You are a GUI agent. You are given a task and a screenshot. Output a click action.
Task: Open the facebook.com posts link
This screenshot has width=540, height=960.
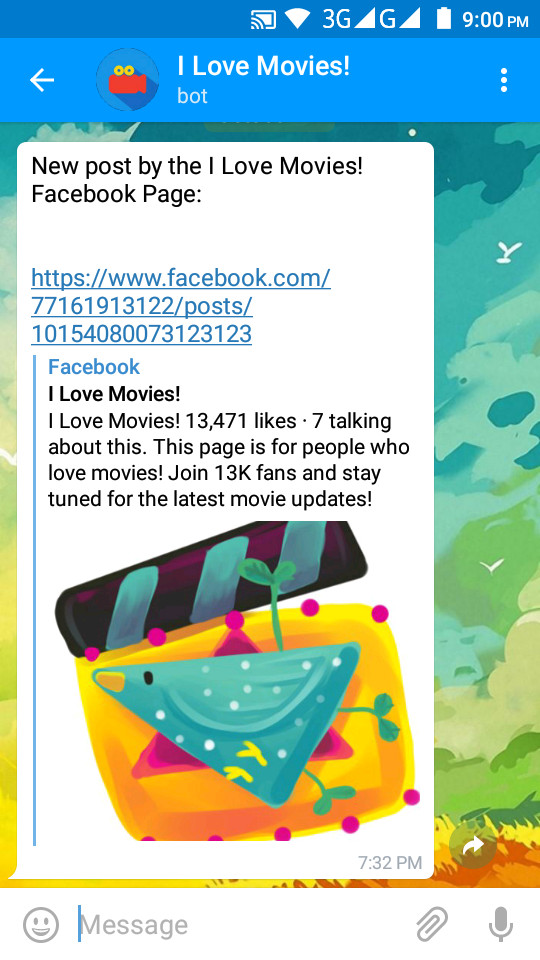pyautogui.click(x=181, y=306)
